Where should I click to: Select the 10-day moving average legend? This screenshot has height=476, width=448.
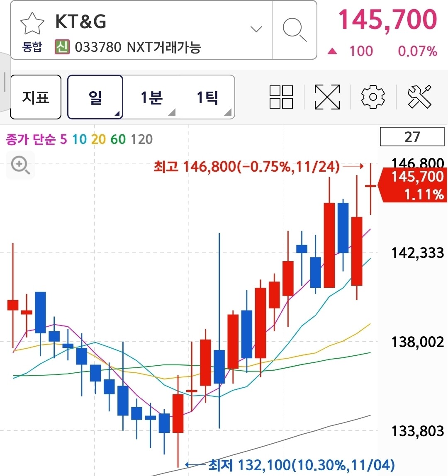tap(79, 139)
